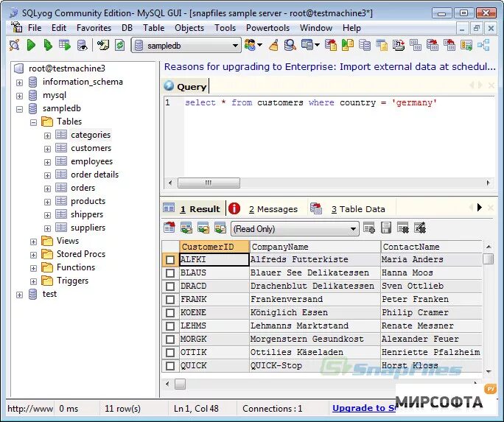Collapse the sampledb database node
This screenshot has height=422, width=504.
pyautogui.click(x=20, y=109)
